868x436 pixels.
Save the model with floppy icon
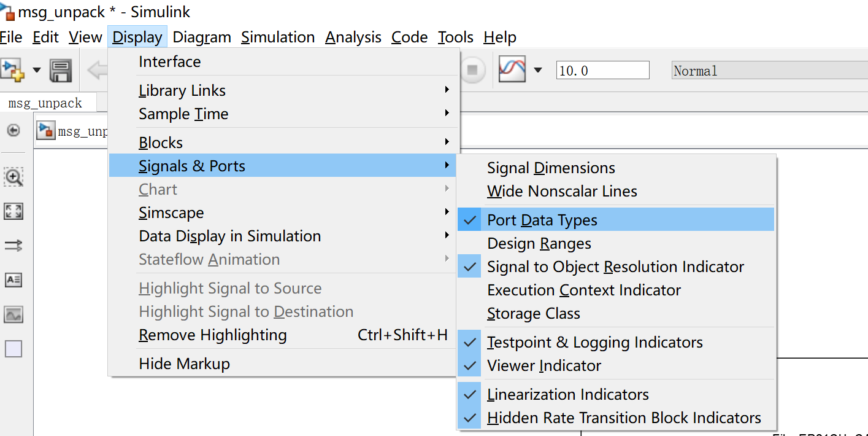coord(61,71)
